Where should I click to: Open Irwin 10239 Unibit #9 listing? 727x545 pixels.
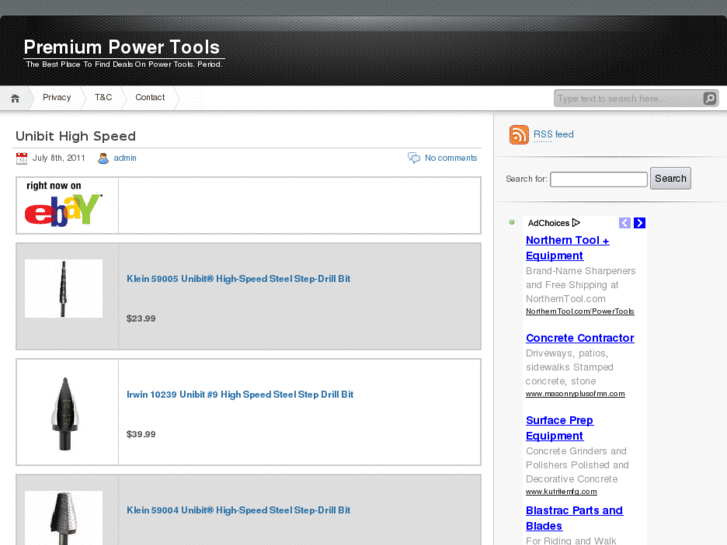click(x=240, y=395)
